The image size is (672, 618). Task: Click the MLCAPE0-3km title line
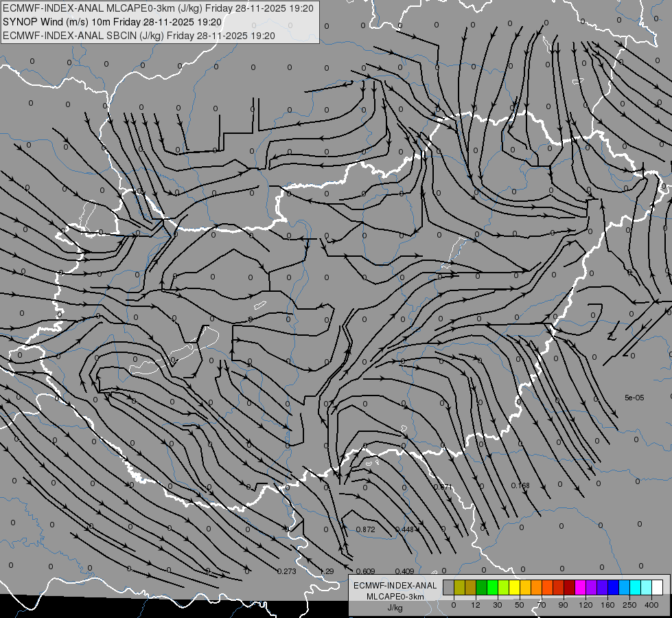[x=158, y=8]
